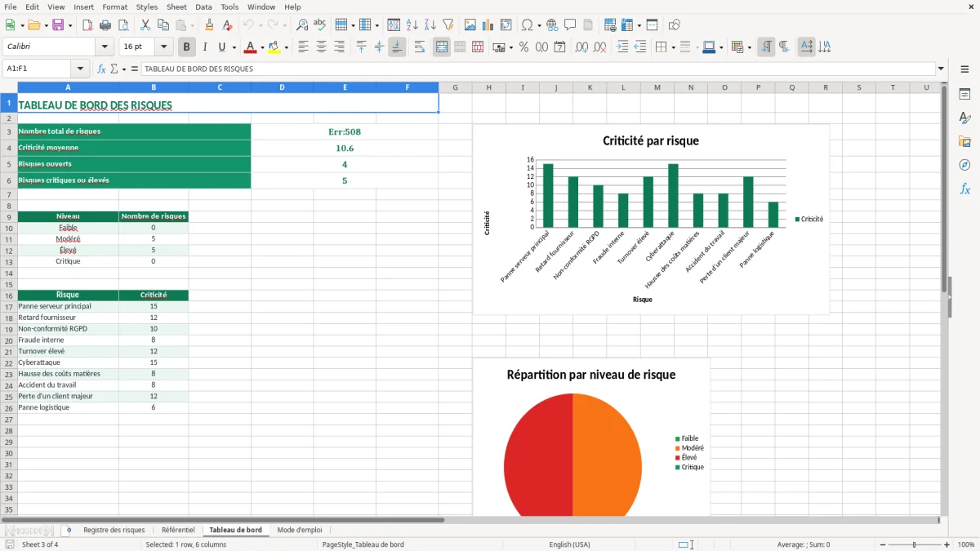Click the Sidebar Settings hamburger button
The width and height of the screenshot is (980, 551).
tap(964, 69)
